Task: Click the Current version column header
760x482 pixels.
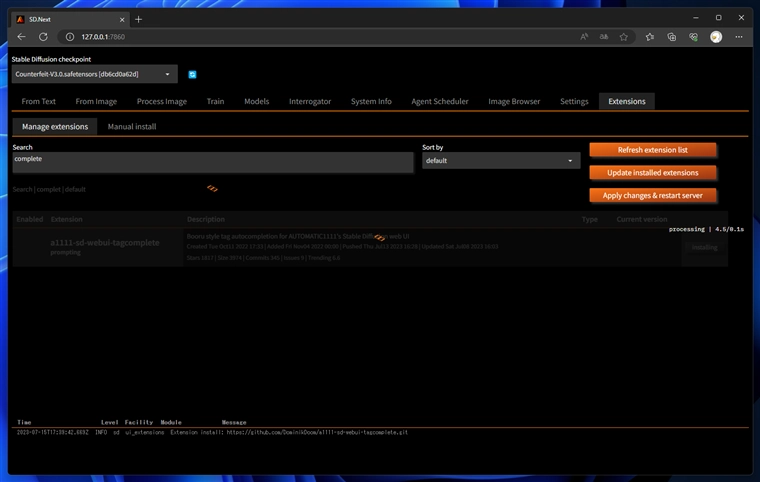Action: 642,219
